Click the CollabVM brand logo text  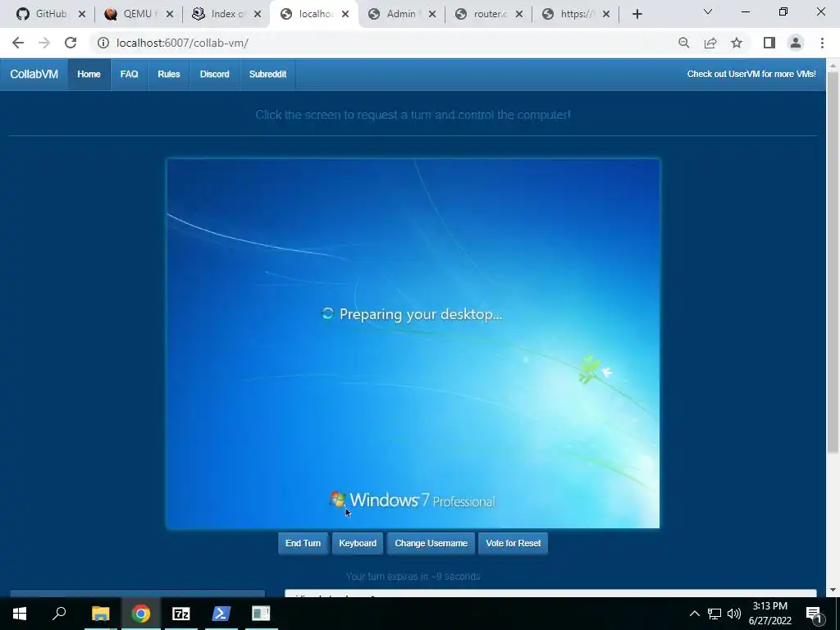tap(34, 75)
